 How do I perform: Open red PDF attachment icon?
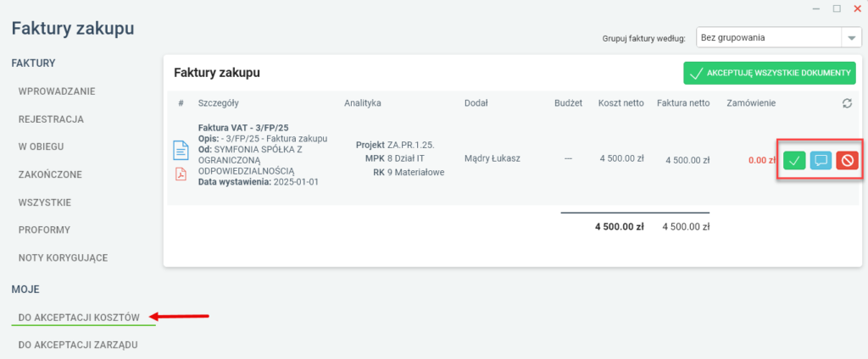[181, 174]
